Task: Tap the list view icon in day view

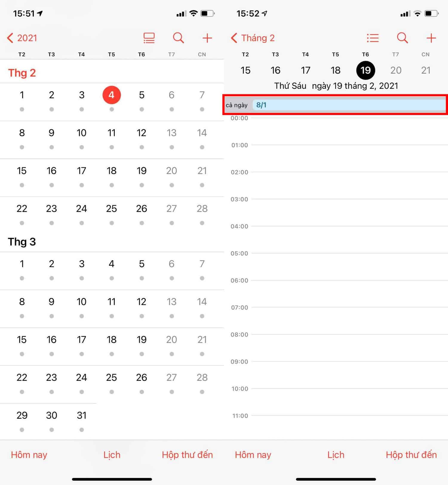Action: pos(372,38)
